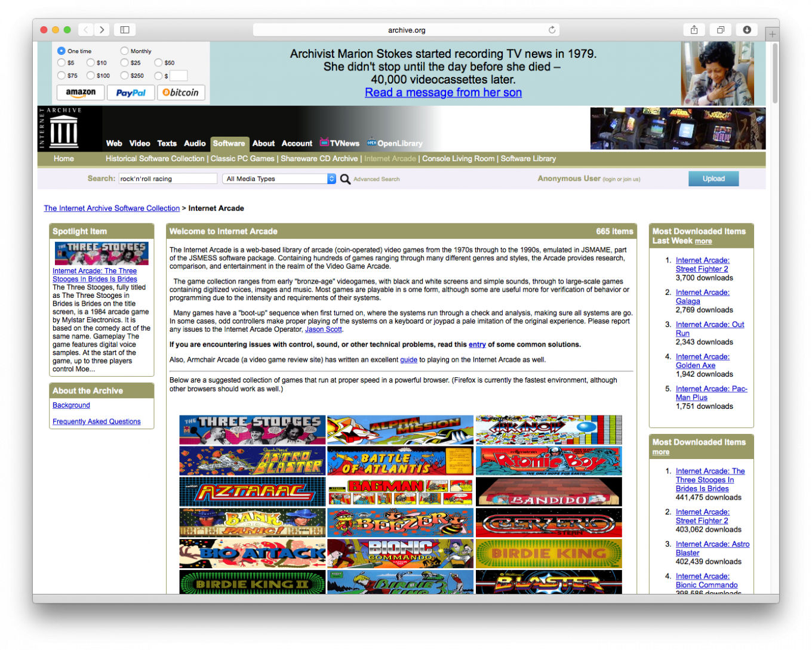This screenshot has width=812, height=650.
Task: Select the Monthly donation radio button
Action: pyautogui.click(x=124, y=51)
